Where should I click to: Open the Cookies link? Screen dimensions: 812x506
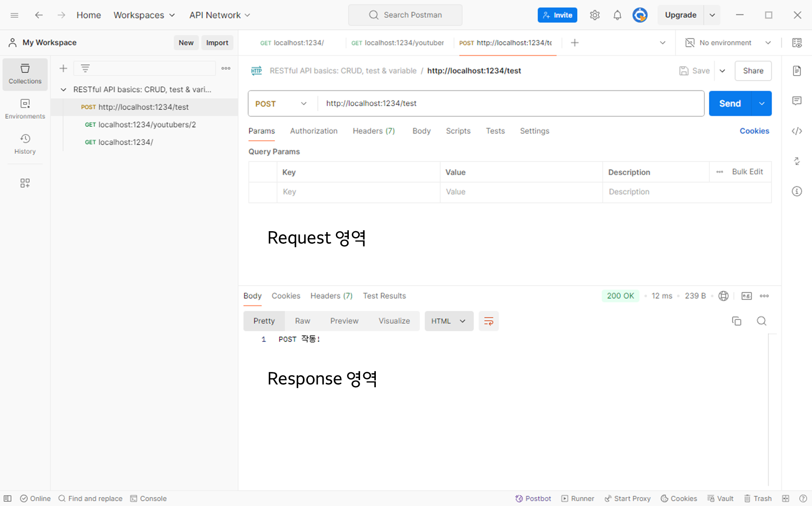pos(754,131)
